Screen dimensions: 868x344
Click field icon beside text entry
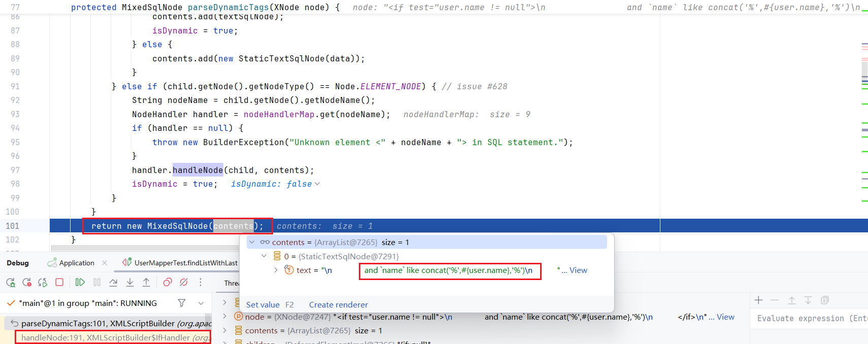289,270
